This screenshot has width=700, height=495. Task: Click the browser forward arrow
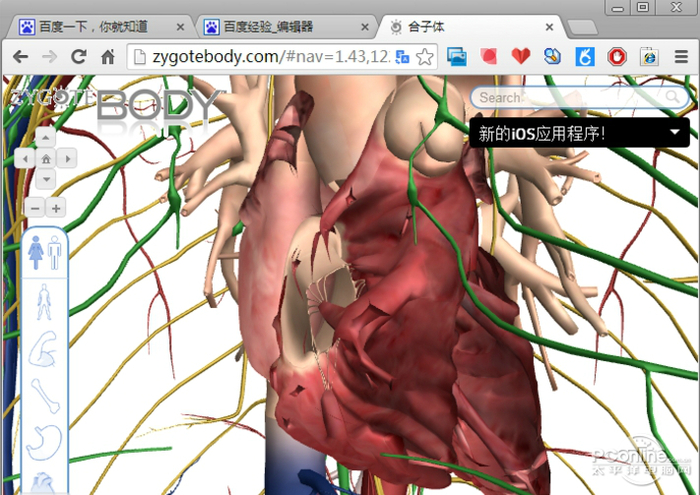(50, 57)
